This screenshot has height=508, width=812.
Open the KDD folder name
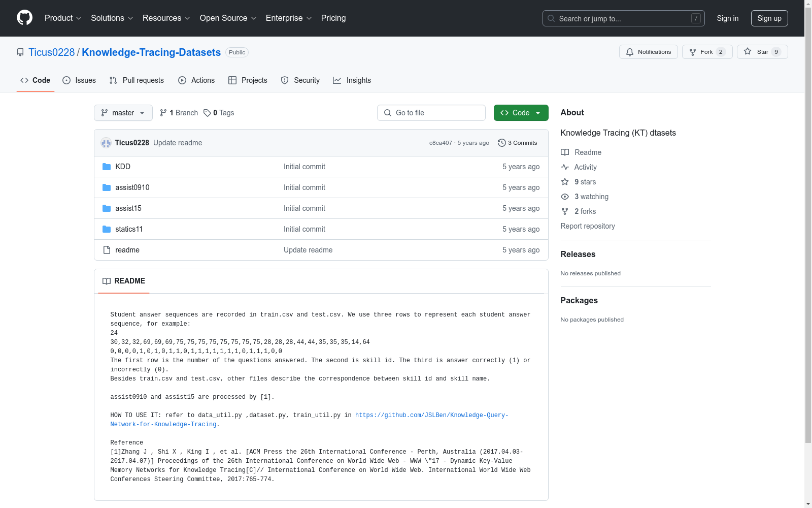123,167
